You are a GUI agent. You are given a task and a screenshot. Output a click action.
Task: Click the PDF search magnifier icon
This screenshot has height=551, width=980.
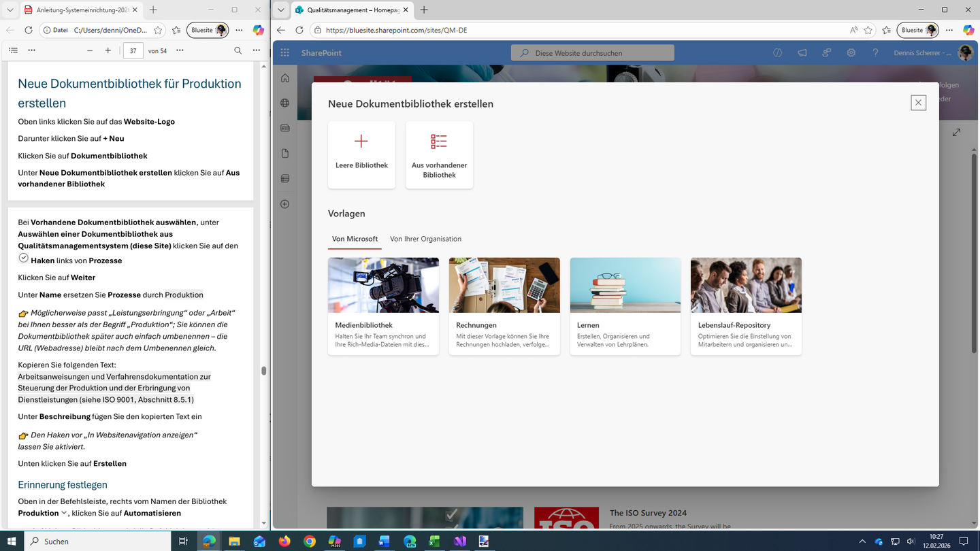click(238, 50)
